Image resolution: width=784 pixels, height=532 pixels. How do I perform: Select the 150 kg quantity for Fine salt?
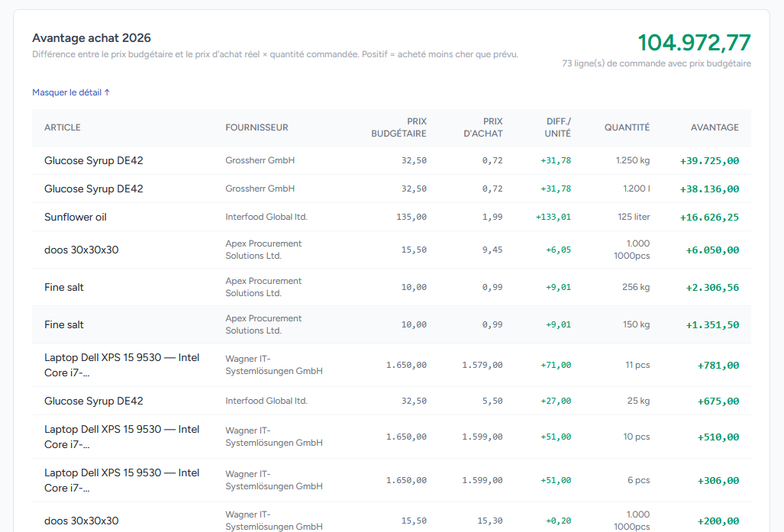[637, 324]
